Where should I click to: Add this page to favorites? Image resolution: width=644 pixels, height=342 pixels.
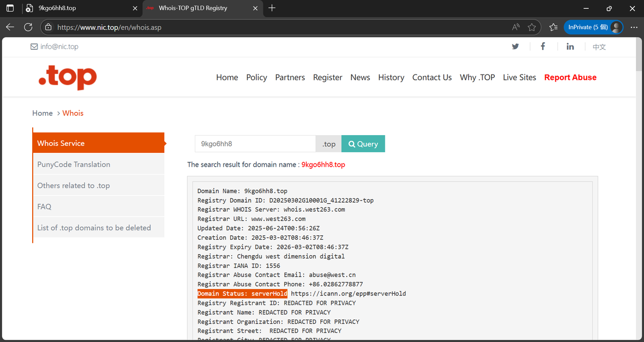point(532,27)
